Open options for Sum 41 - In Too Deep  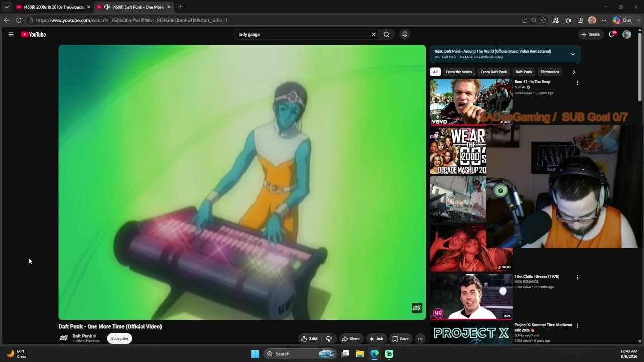577,83
